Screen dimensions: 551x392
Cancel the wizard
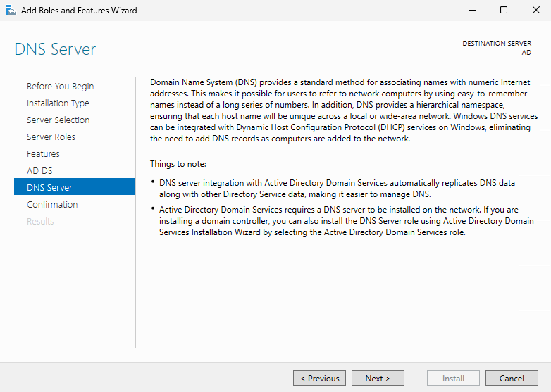[512, 379]
